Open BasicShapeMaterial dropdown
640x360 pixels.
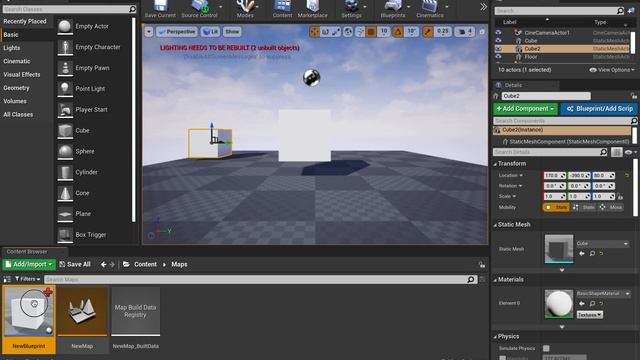click(x=603, y=293)
